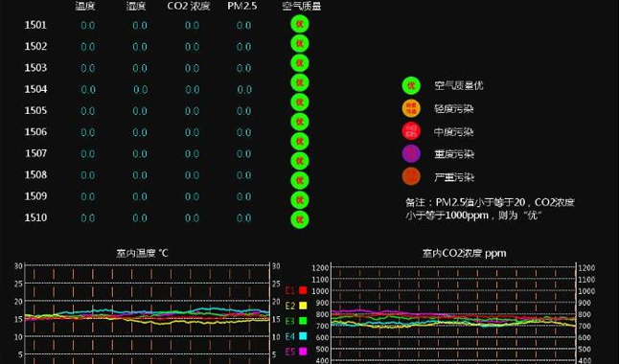Screen dimensions: 619x364
Task: Select the red 中度污染 legend icon
Action: click(x=411, y=131)
